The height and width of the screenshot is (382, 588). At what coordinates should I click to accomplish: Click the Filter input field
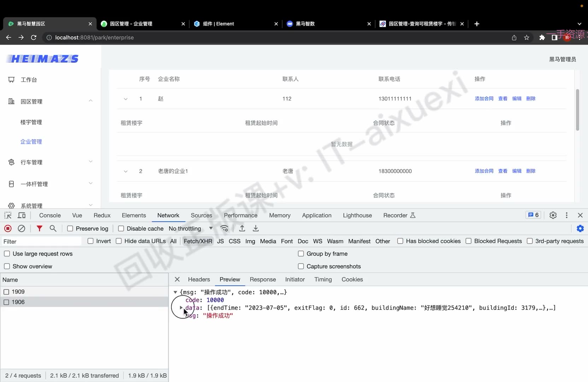42,241
